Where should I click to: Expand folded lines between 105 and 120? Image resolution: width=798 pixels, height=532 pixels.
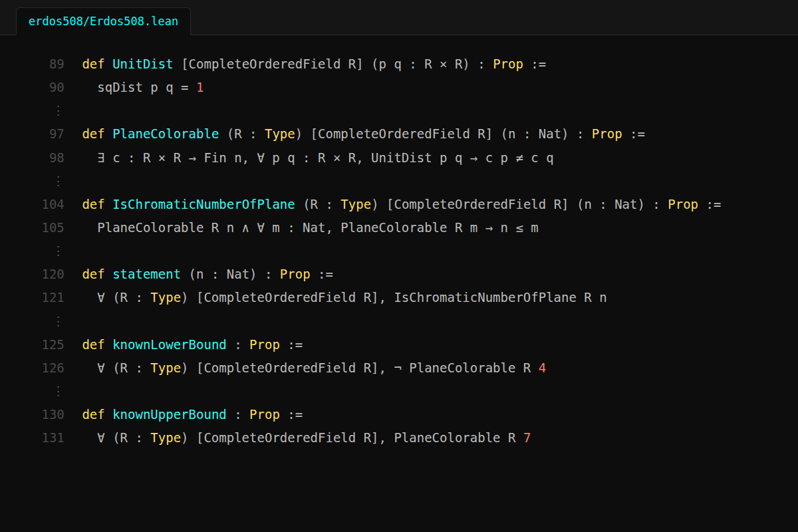pos(58,251)
